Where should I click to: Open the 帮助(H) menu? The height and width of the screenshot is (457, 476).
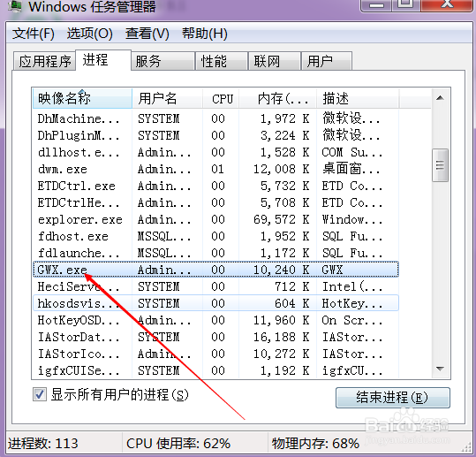[x=205, y=34]
